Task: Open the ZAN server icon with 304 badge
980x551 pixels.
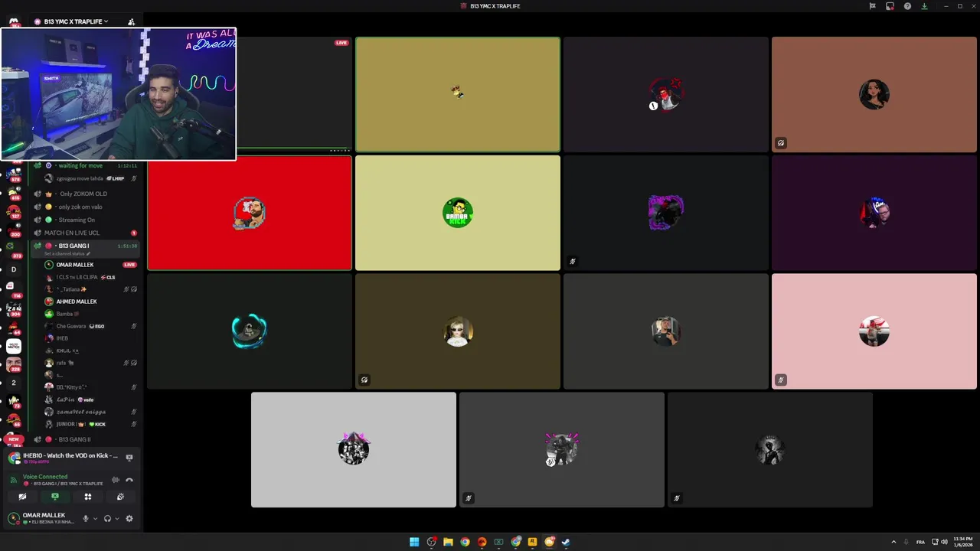Action: 13,309
